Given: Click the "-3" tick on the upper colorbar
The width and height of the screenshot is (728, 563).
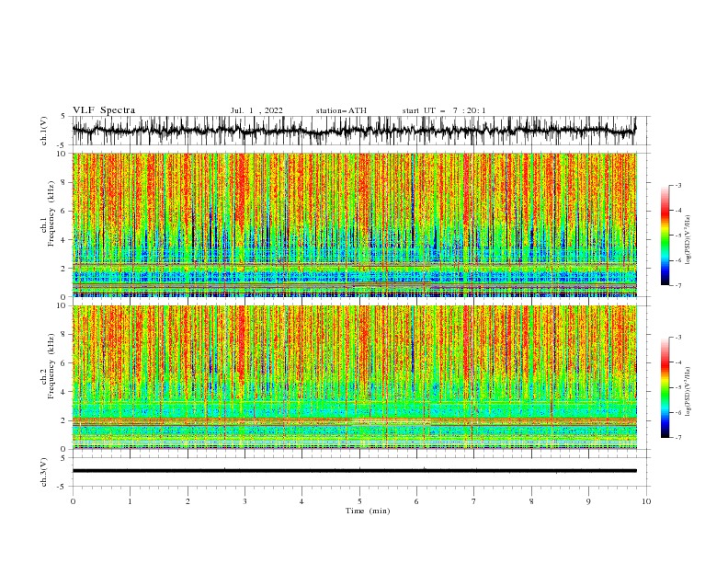Looking at the screenshot, I should tap(678, 185).
